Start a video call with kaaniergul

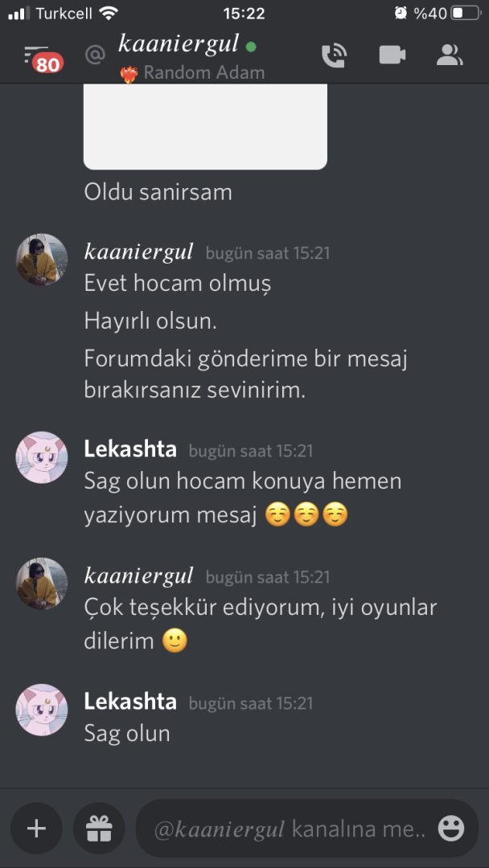(x=392, y=55)
